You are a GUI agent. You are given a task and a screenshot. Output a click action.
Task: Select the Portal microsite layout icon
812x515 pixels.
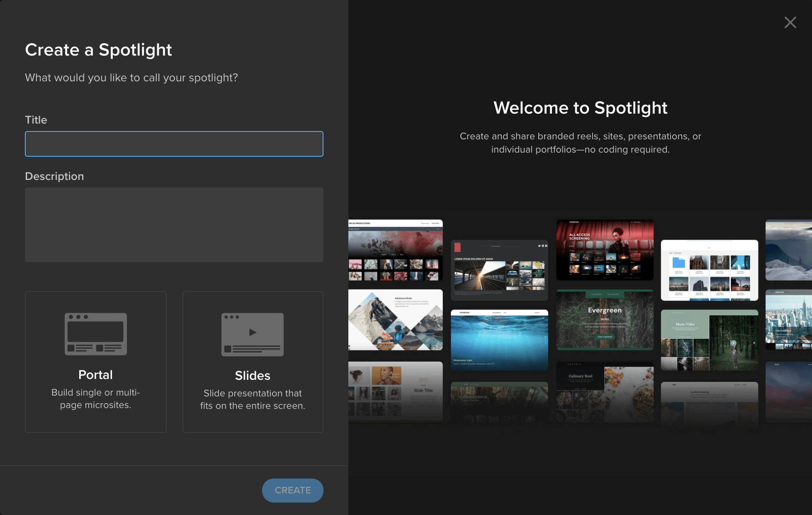[95, 334]
